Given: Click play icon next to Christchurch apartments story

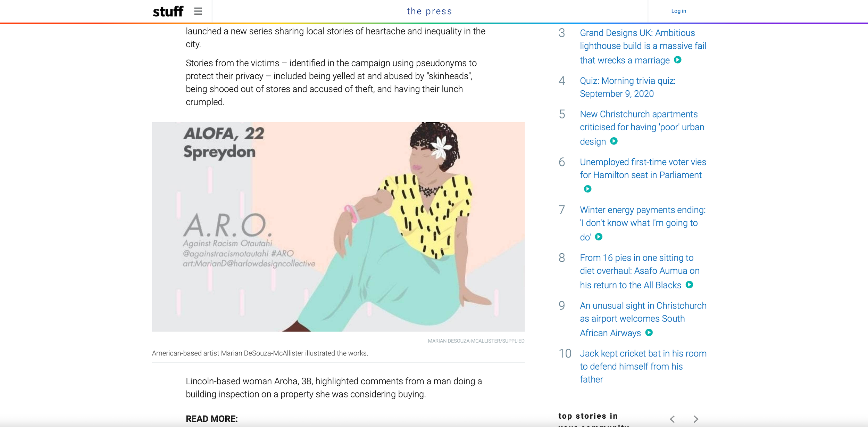Looking at the screenshot, I should [x=614, y=141].
